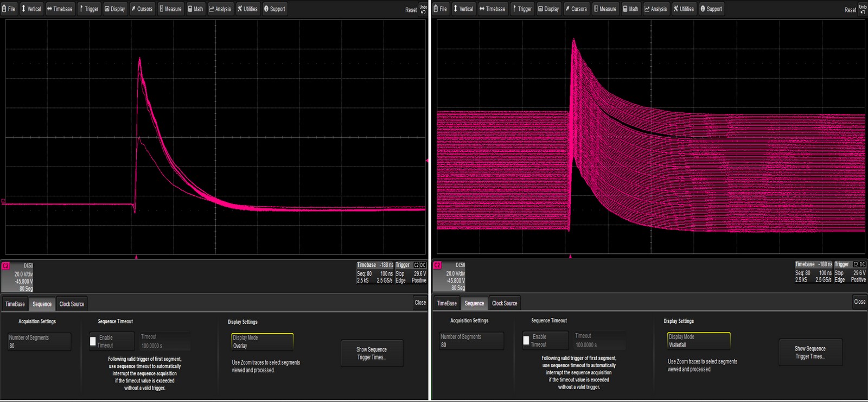
Task: Open the Vertical menu in the left window
Action: [x=31, y=9]
